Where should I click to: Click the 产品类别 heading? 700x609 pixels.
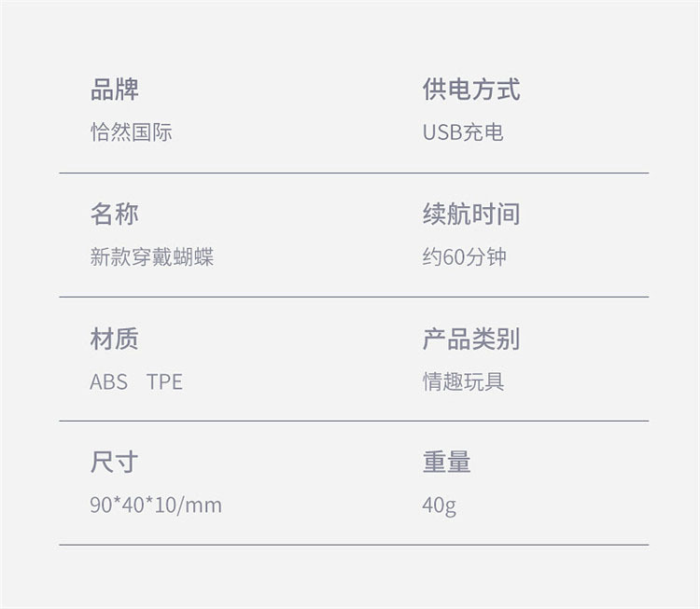coord(471,339)
